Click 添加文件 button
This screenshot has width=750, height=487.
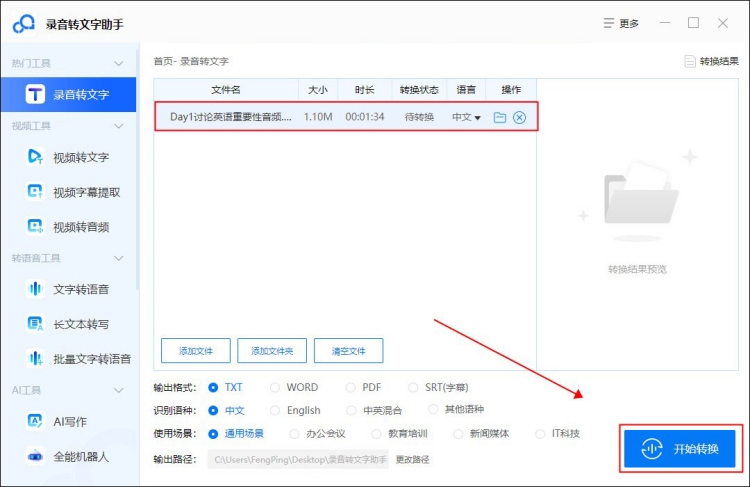(x=196, y=351)
